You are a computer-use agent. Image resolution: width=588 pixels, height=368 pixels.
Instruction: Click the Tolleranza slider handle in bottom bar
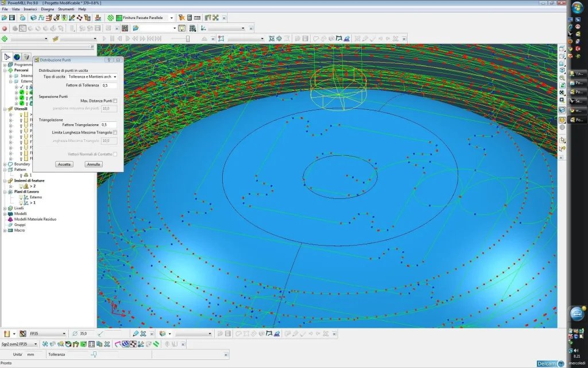tap(94, 354)
